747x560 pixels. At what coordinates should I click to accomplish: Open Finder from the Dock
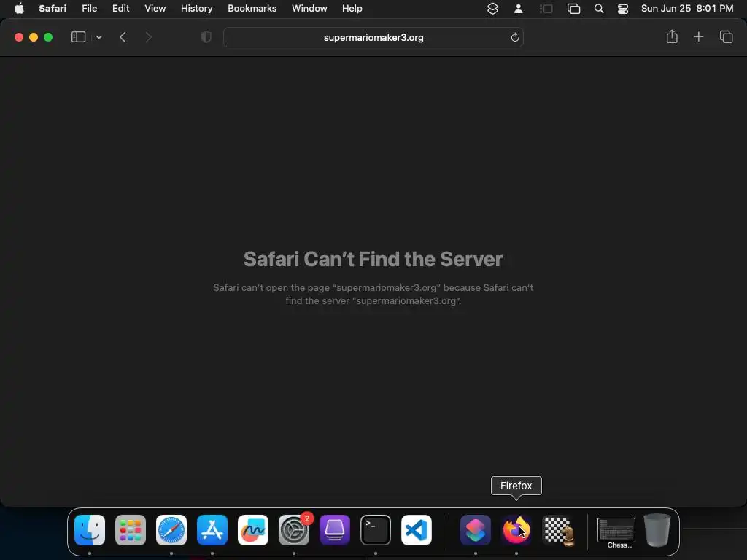coord(90,530)
